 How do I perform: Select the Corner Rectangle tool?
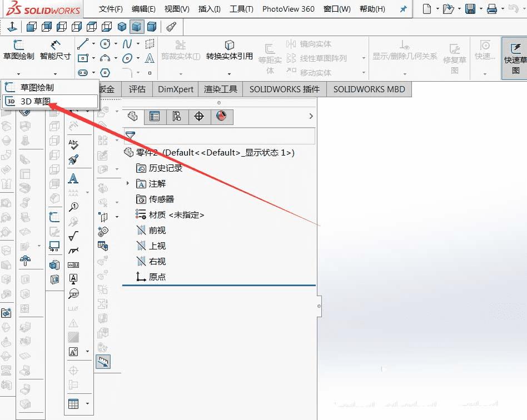[x=83, y=58]
